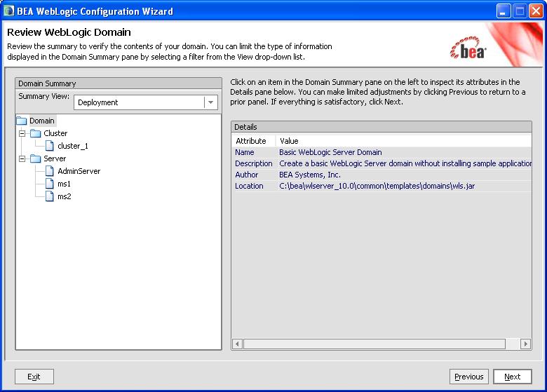The width and height of the screenshot is (547, 392).
Task: Click the Next button
Action: pyautogui.click(x=513, y=377)
